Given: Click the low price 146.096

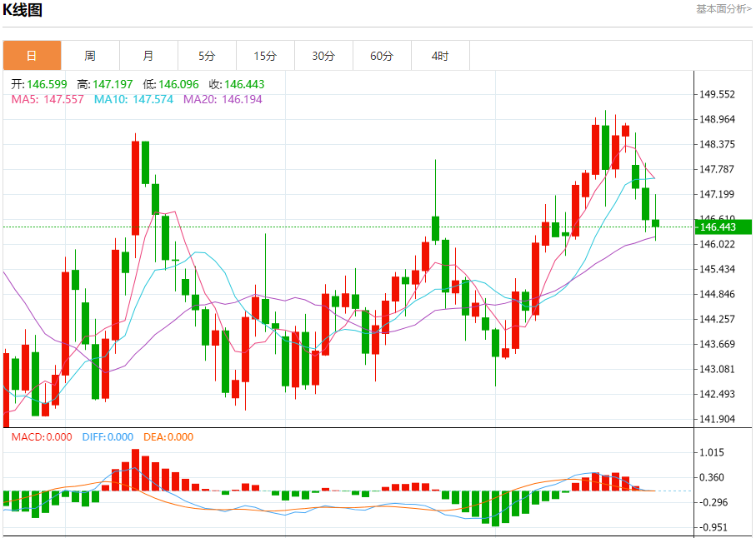Looking at the screenshot, I should click(178, 84).
